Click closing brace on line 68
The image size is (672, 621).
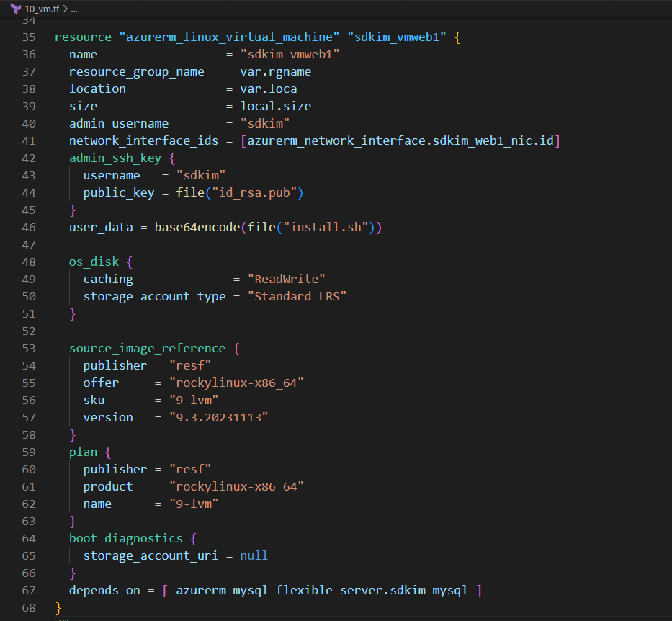[x=58, y=608]
